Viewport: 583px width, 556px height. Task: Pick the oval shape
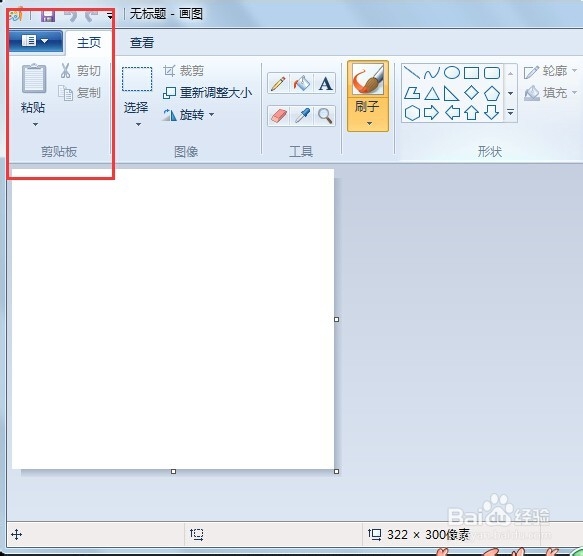pos(452,73)
